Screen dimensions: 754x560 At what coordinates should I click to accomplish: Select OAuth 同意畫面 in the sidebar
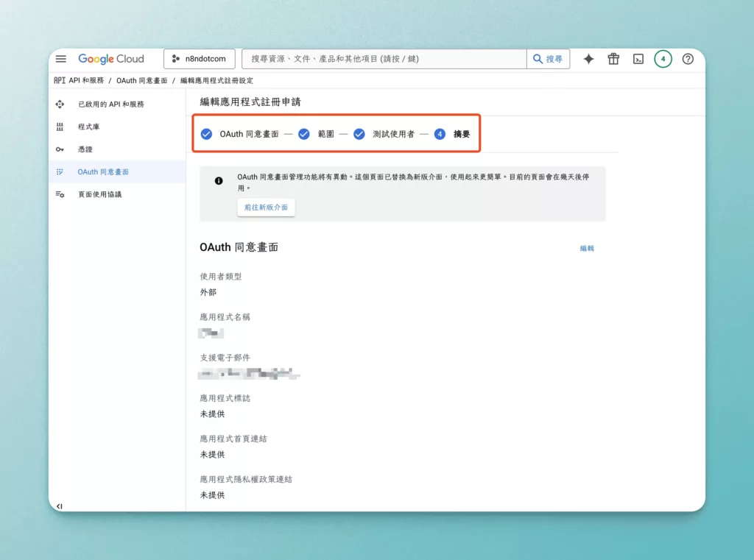click(103, 171)
